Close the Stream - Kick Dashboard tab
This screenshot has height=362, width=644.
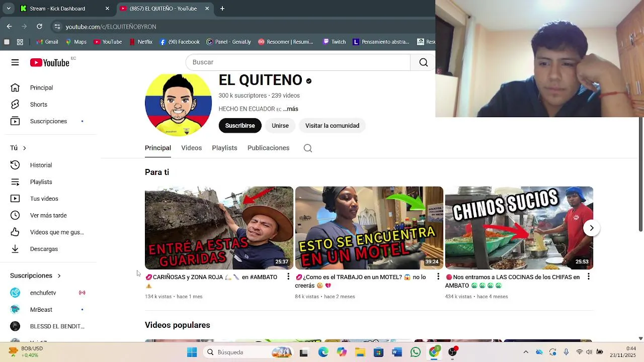click(x=107, y=9)
